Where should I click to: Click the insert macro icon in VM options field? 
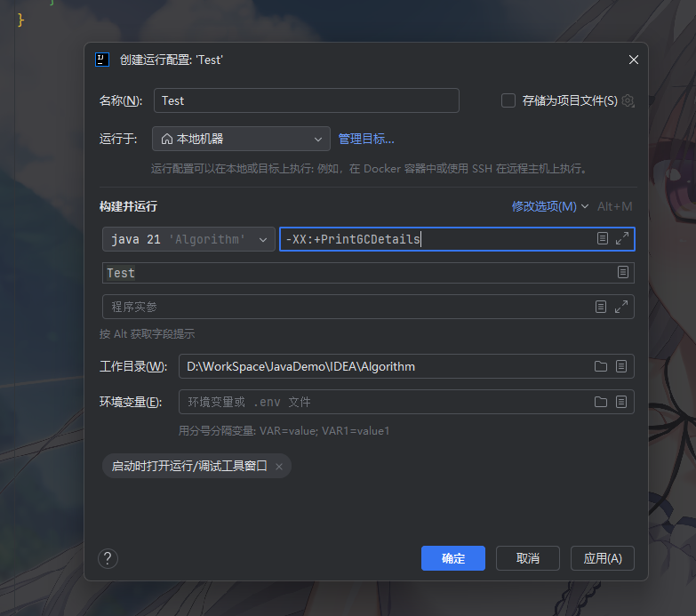tap(603, 239)
